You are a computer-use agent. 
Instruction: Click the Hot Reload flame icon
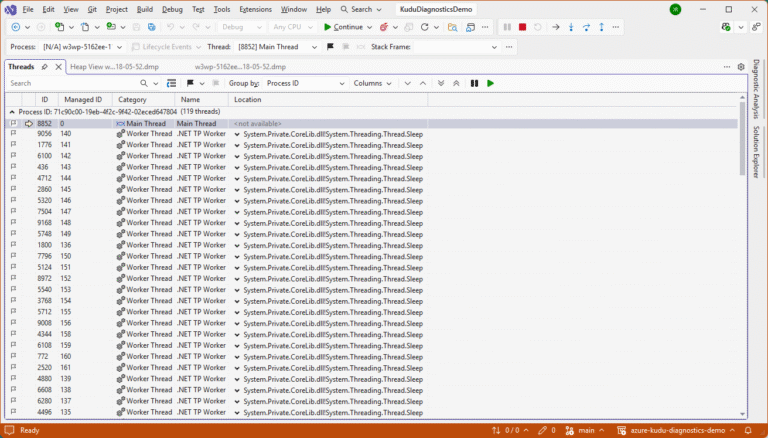click(x=384, y=27)
